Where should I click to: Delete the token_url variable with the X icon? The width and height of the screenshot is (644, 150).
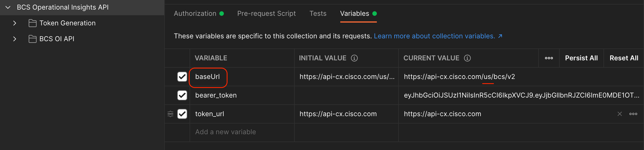click(x=620, y=114)
